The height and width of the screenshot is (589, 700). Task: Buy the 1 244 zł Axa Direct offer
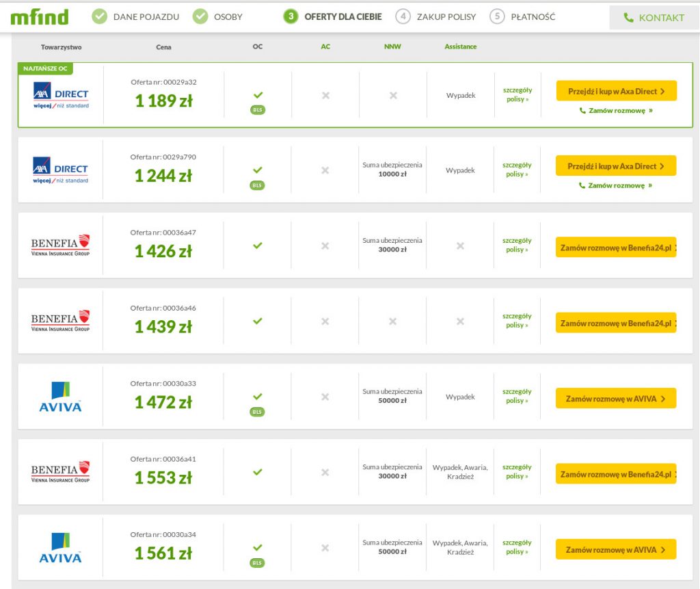(616, 166)
